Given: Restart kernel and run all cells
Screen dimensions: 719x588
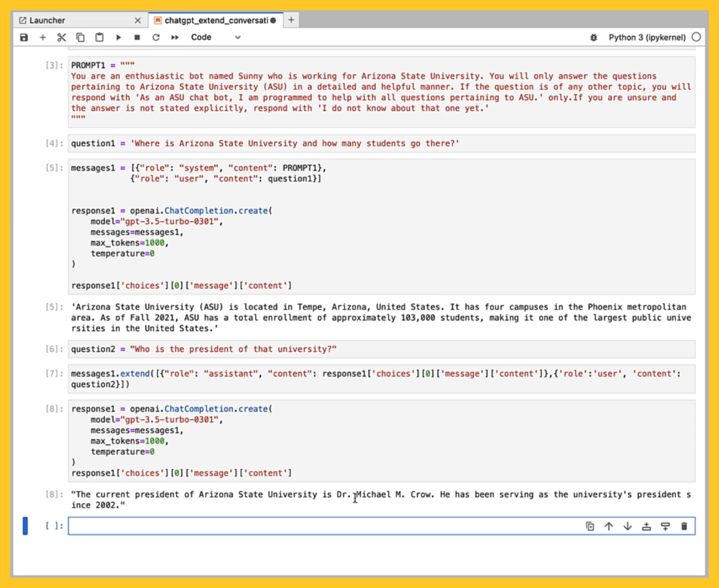Looking at the screenshot, I should (175, 38).
